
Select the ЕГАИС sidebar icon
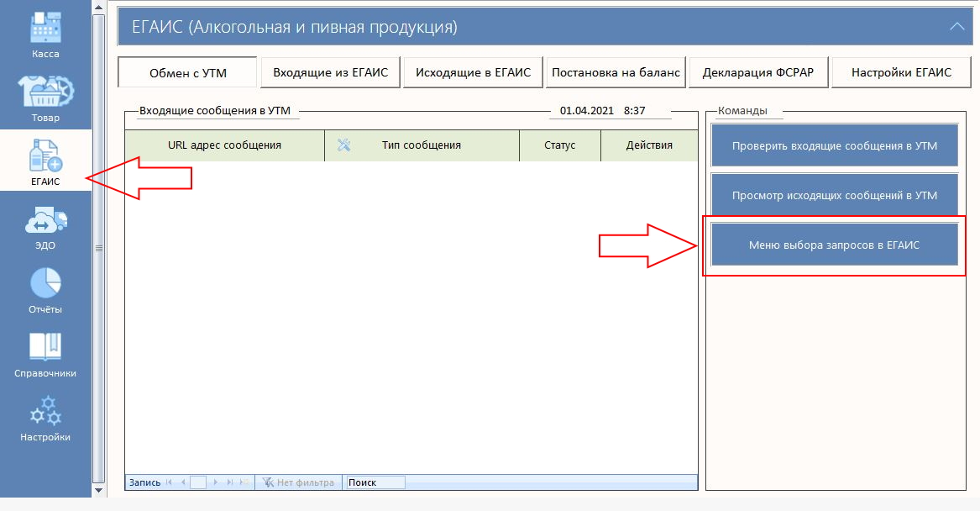click(45, 161)
